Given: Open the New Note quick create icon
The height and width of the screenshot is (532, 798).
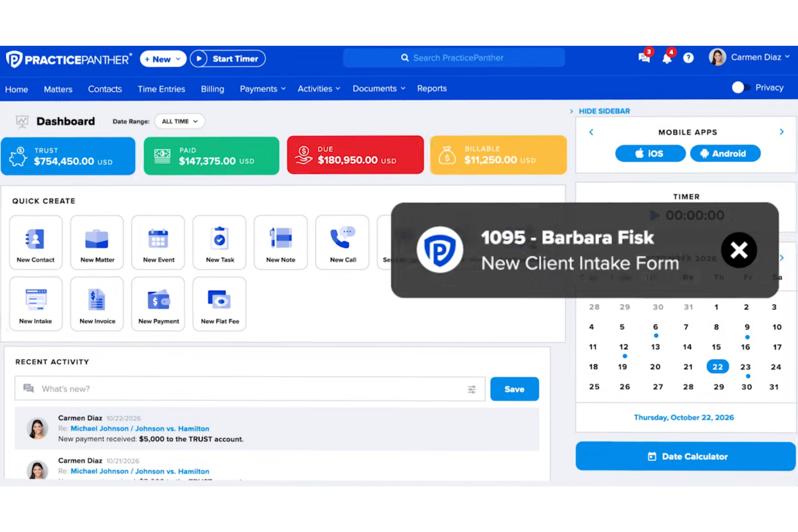Looking at the screenshot, I should pos(280,242).
